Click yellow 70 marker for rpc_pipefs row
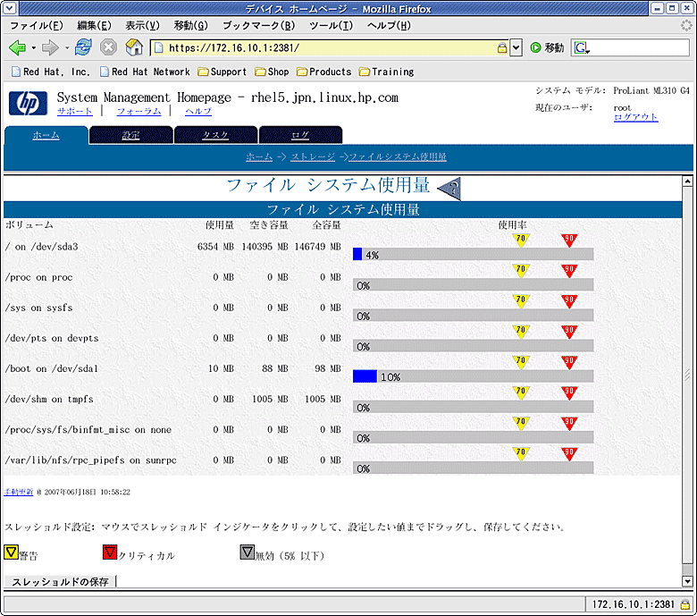This screenshot has height=616, width=697. tap(521, 453)
